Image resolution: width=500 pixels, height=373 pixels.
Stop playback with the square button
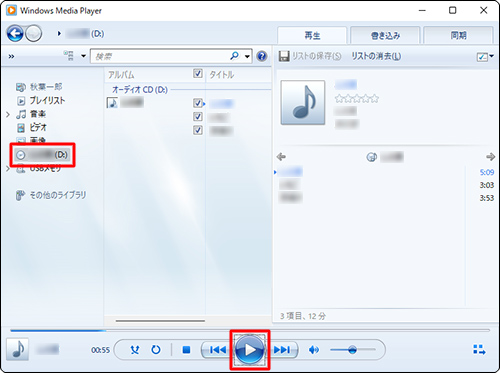click(186, 350)
